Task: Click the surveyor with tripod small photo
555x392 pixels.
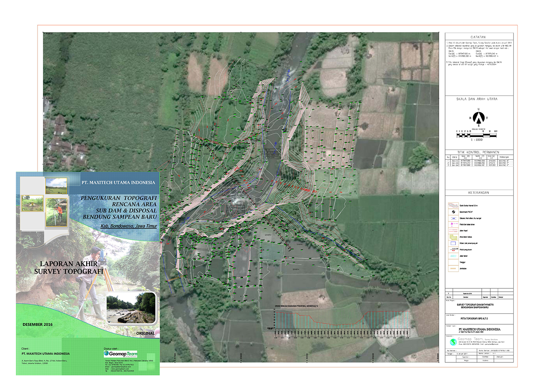Action: 56,212
